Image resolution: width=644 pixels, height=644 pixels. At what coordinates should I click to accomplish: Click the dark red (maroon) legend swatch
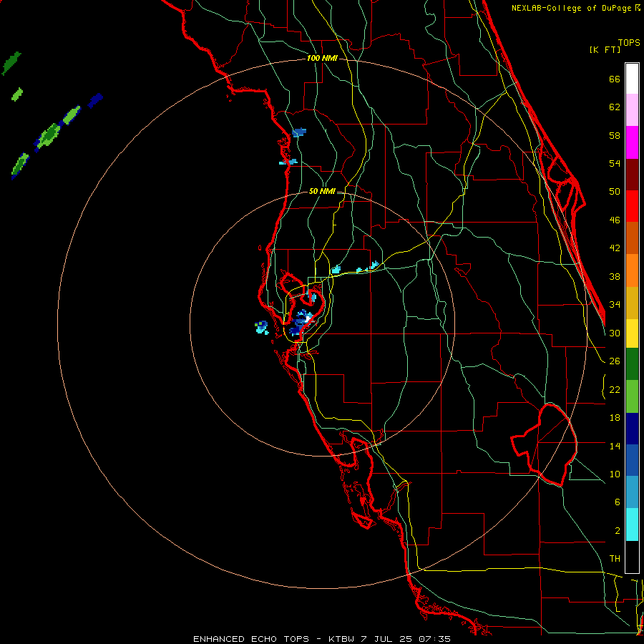632,174
